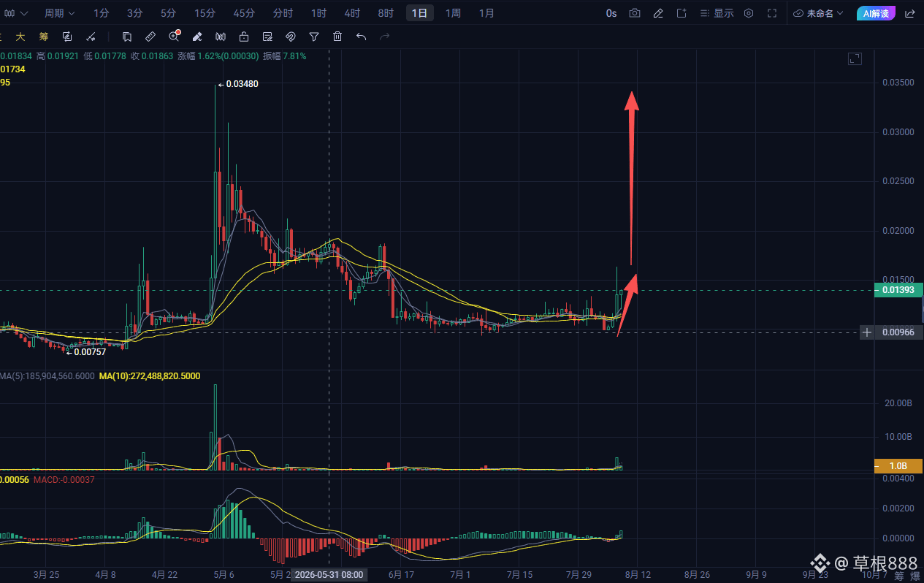Toggle the lock drawings icon
Screen dimensions: 924x583
pyautogui.click(x=244, y=37)
